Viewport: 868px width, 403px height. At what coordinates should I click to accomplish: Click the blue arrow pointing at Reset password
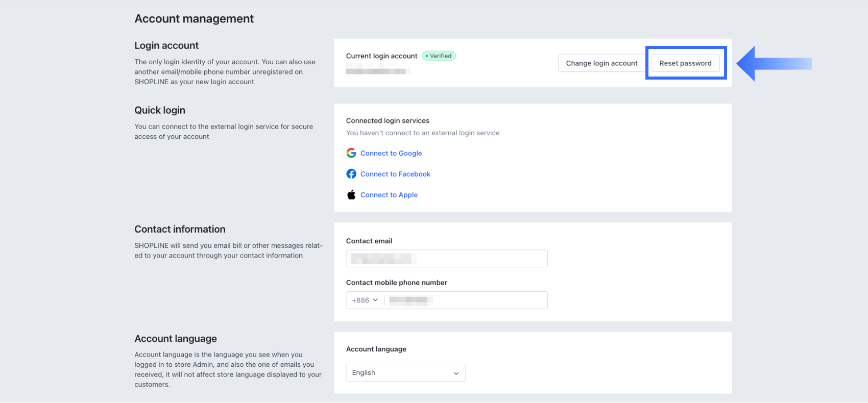coord(774,64)
